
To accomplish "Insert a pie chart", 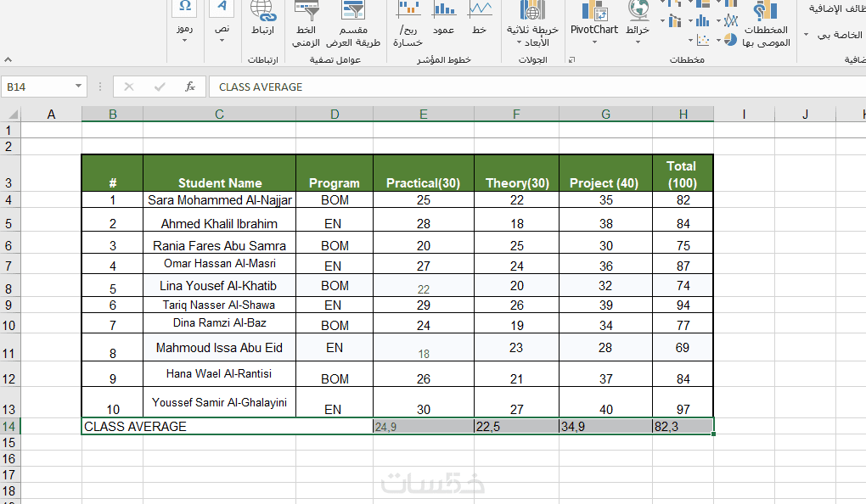I will [730, 40].
